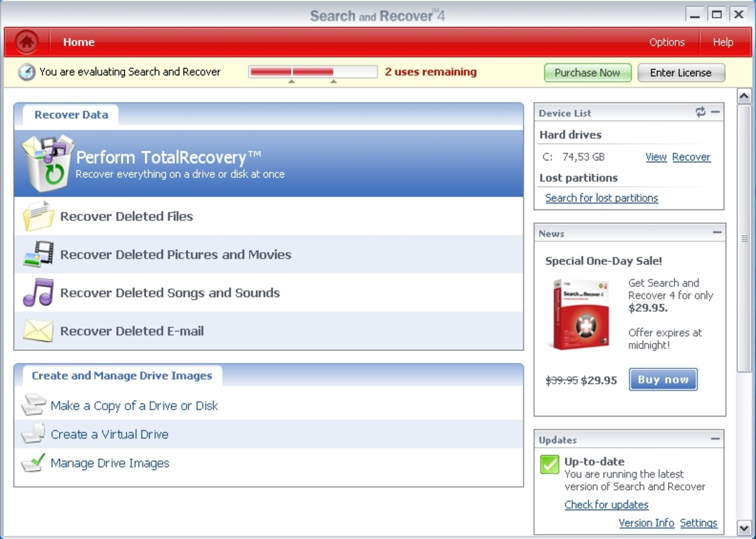Screen dimensions: 756x539
Task: Click the Manage Drive Images checkmark icon
Action: (33, 463)
